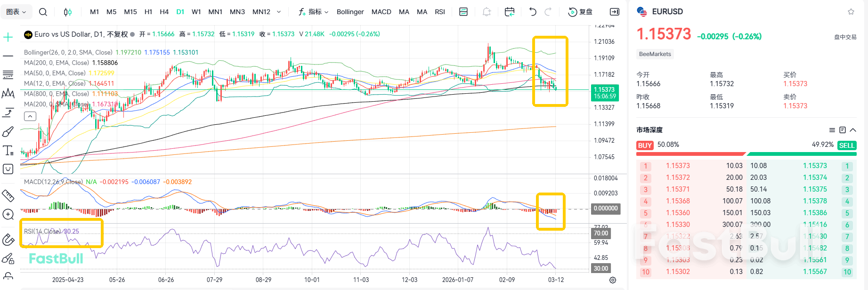Select the crosshair cursor tool
The width and height of the screenshot is (868, 290).
[x=8, y=37]
